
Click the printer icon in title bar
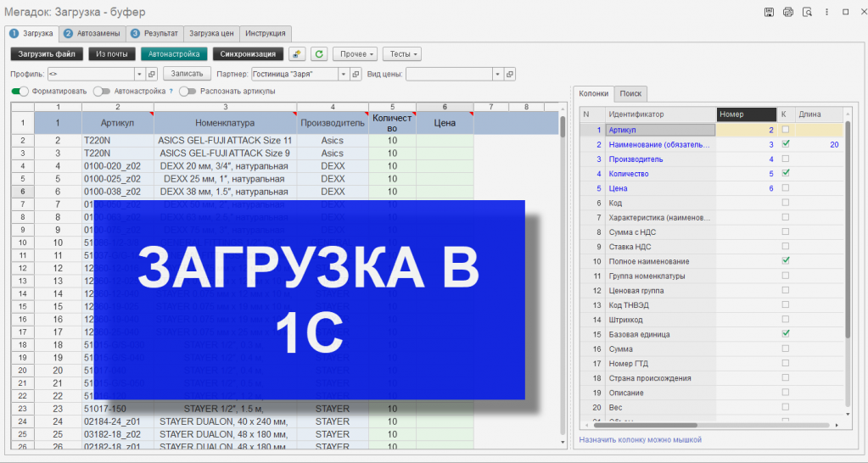pyautogui.click(x=787, y=12)
